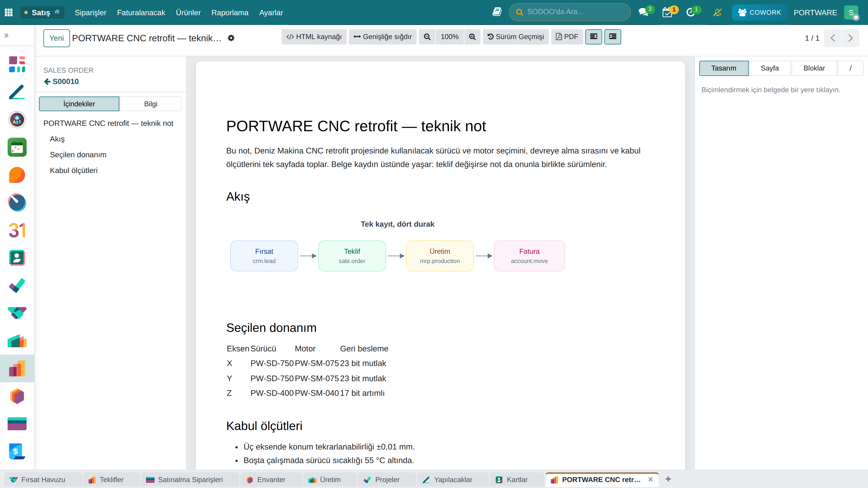Open the conversations icon with badge 3
Image resolution: width=868 pixels, height=488 pixels.
coord(643,12)
